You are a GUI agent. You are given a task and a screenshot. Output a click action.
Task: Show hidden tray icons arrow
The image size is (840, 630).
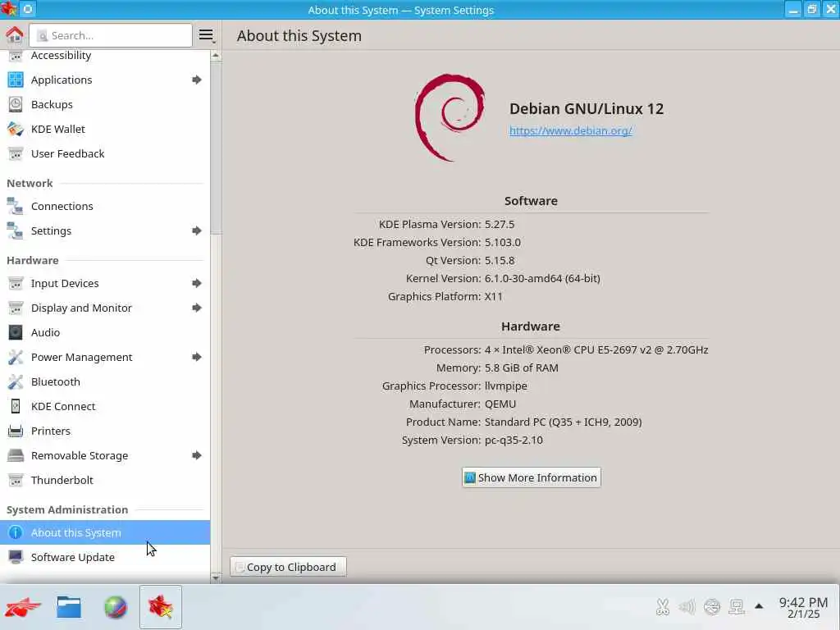(759, 606)
